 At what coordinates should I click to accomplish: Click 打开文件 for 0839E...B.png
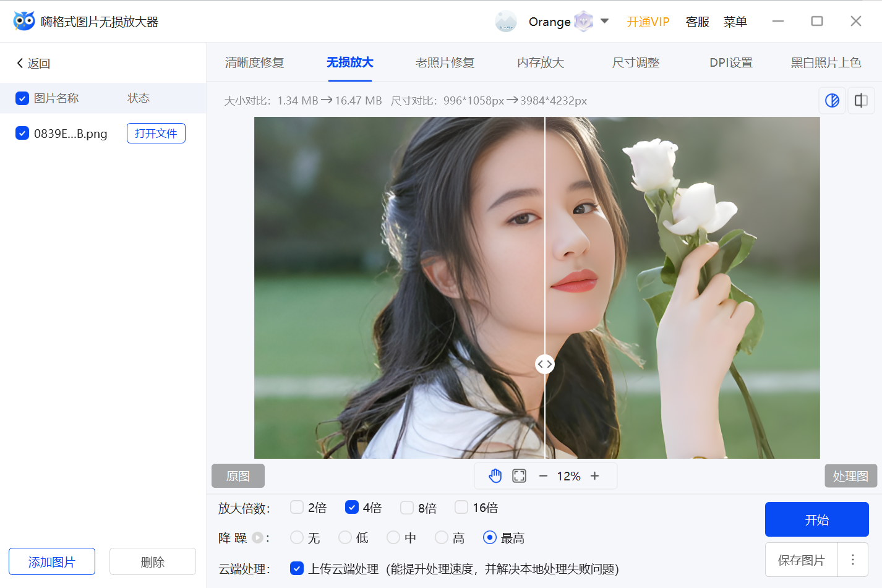[156, 133]
